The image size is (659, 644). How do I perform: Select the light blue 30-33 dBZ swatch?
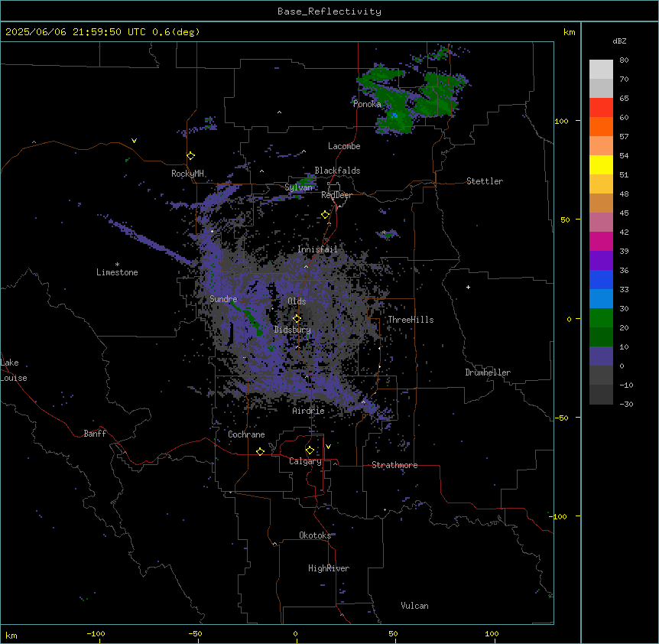coord(601,299)
